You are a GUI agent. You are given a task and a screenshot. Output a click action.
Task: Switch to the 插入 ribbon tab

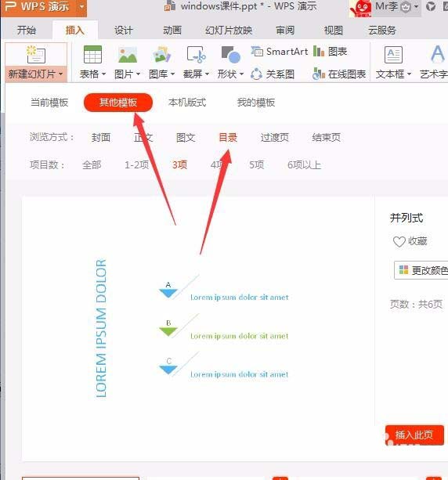[74, 31]
